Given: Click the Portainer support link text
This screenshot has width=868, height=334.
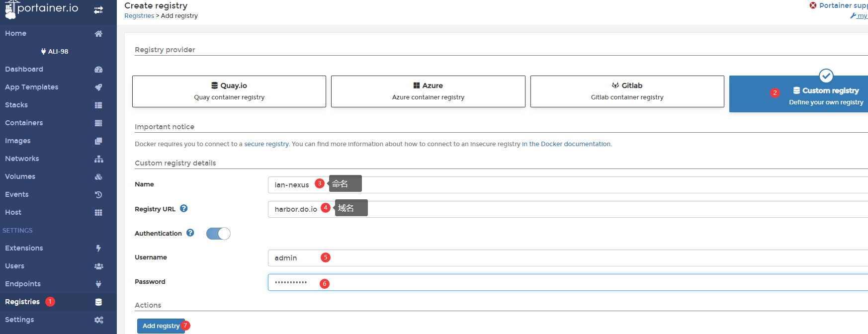Looking at the screenshot, I should point(843,5).
